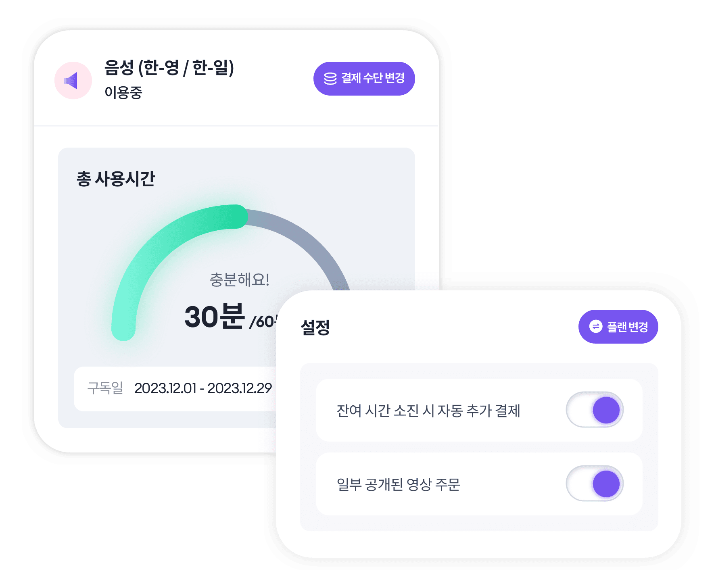Screen dimensions: 714x588
Task: Click the 충분해요! message in the gauge
Action: click(240, 279)
